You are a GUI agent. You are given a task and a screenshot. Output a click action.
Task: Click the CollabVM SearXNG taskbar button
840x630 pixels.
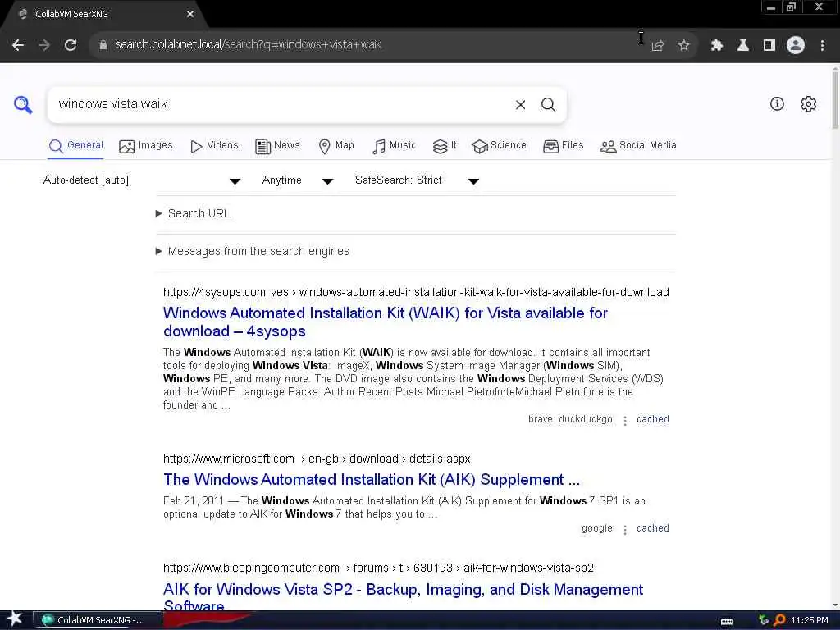(x=98, y=620)
